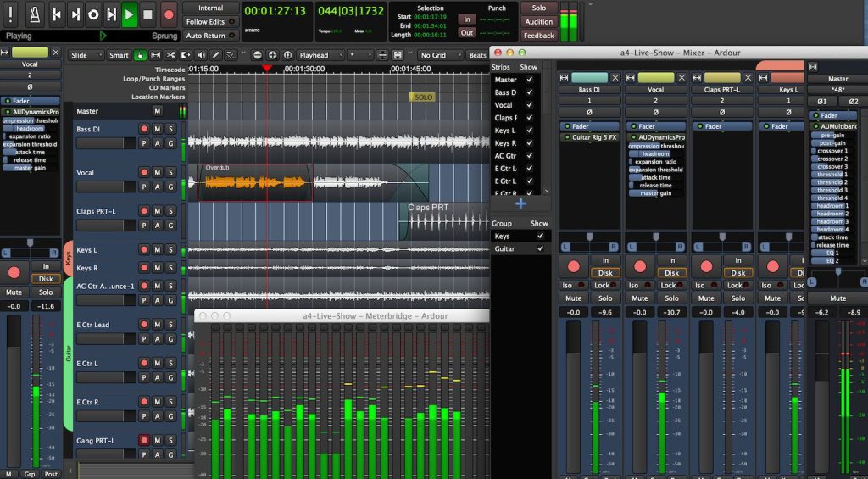This screenshot has height=479, width=868.
Task: Open the Internal sync source dropdown
Action: [x=211, y=8]
